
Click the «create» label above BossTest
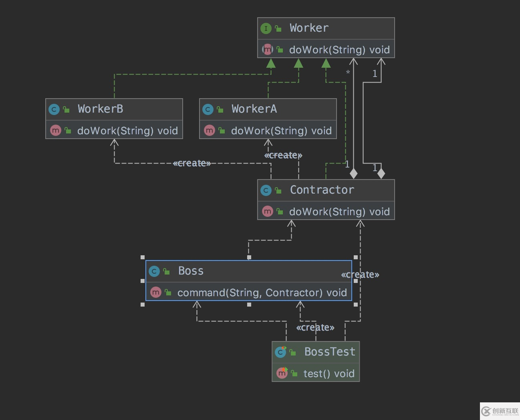coord(315,327)
